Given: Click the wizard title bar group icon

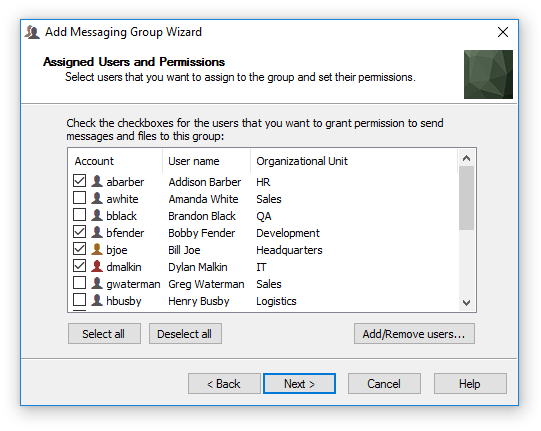Looking at the screenshot, I should coord(32,32).
